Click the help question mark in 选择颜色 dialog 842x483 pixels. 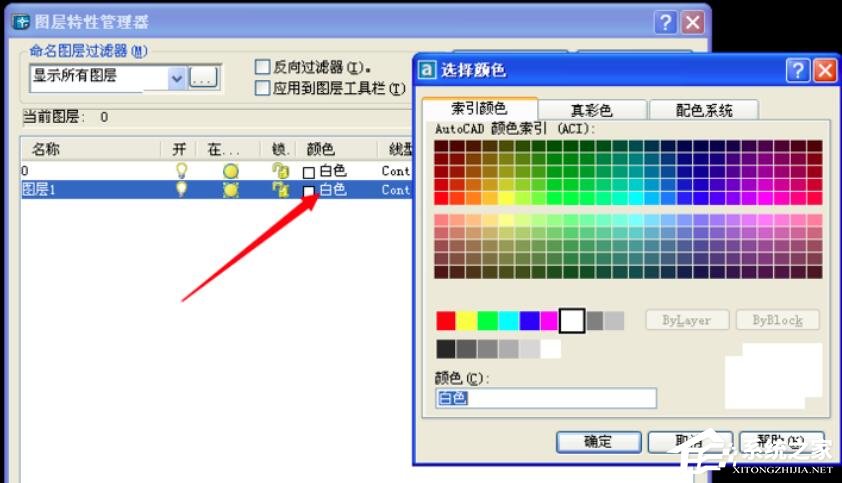798,70
